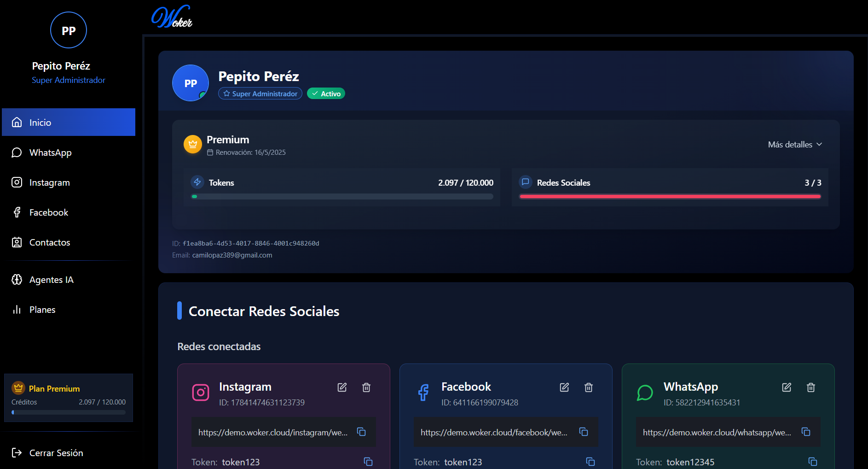Copy the WhatsApp token12345 value
868x469 pixels.
coord(812,461)
